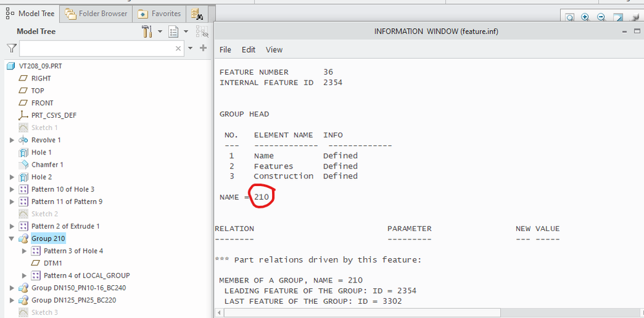The height and width of the screenshot is (318, 644).
Task: Open the tree columns dropdown arrow
Action: pos(186,32)
